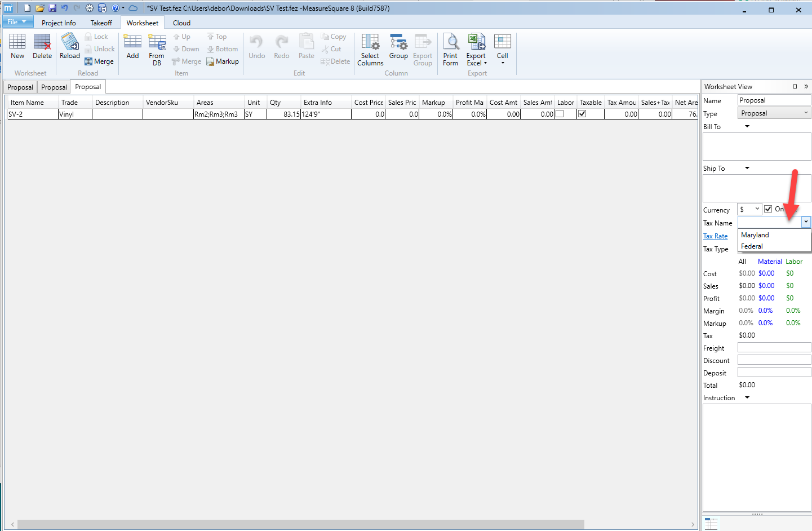Click scroll right arrow of the grid
This screenshot has height=531, width=812.
[x=693, y=524]
